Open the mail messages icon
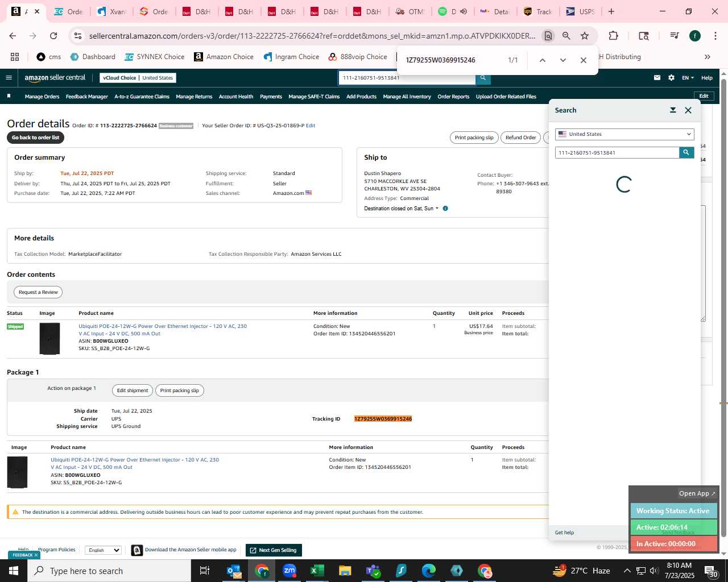This screenshot has width=728, height=582. tap(657, 78)
